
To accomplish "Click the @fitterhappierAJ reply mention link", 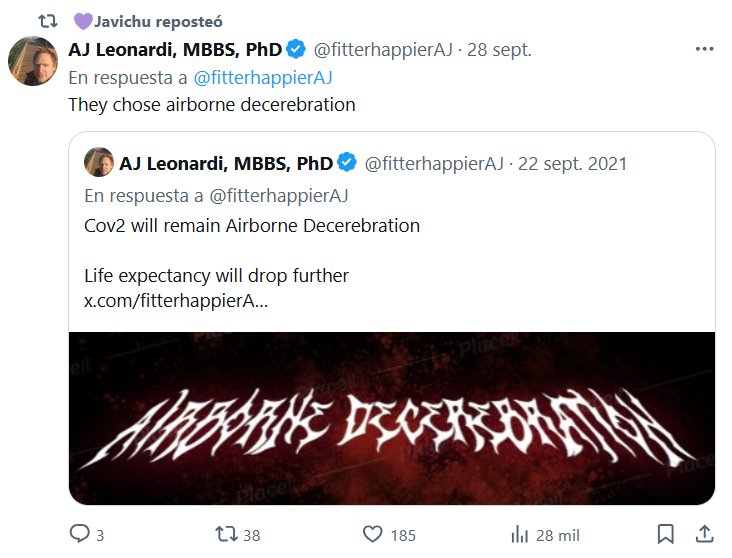I will pyautogui.click(x=262, y=77).
